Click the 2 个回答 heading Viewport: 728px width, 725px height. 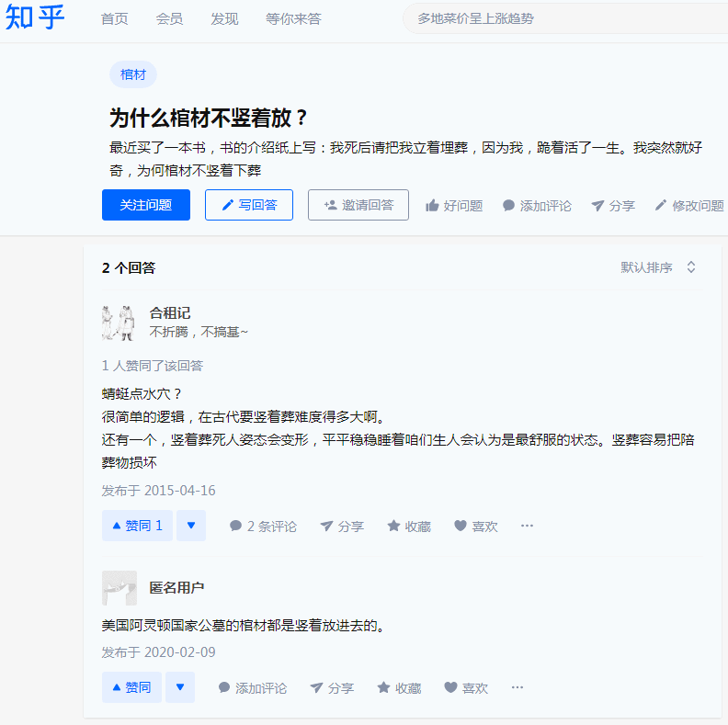pyautogui.click(x=129, y=267)
